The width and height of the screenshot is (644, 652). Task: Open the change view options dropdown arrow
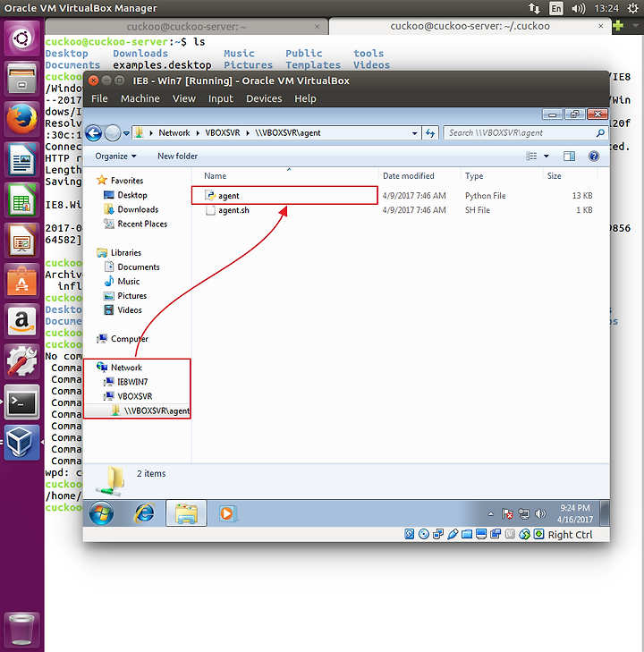(547, 156)
